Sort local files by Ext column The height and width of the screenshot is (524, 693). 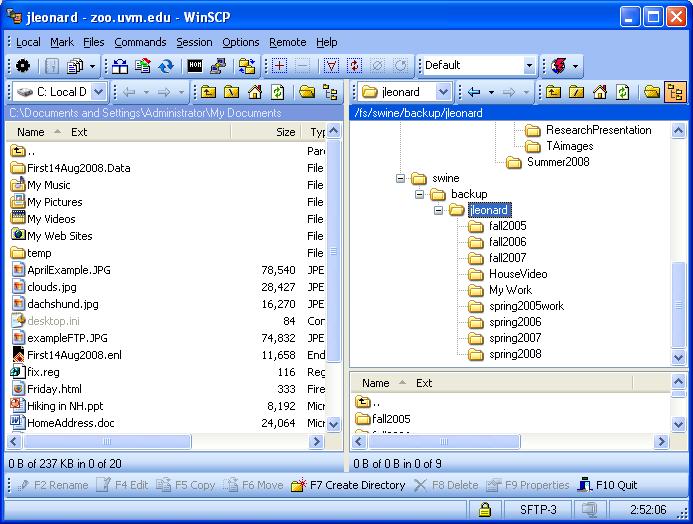(x=79, y=132)
